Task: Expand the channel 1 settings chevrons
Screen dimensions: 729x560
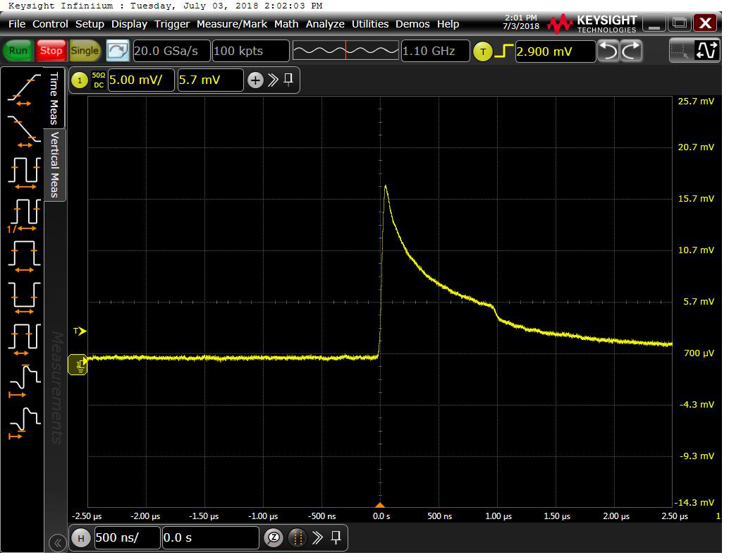Action: click(x=273, y=80)
